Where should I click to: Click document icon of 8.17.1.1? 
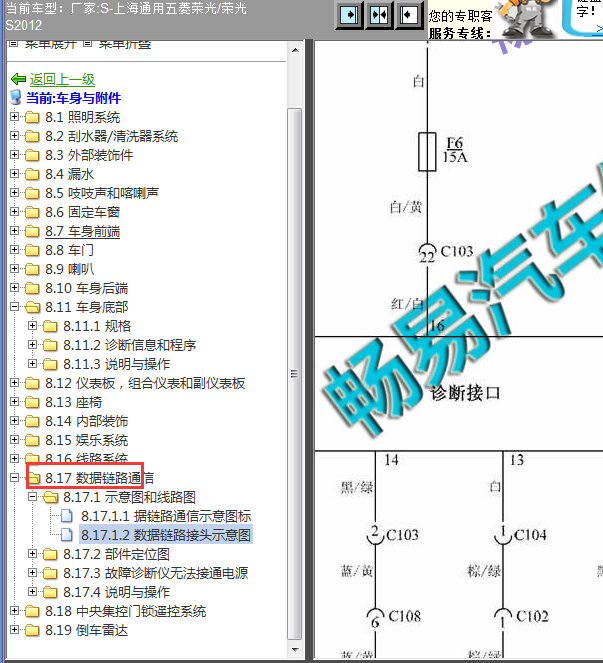tap(66, 516)
